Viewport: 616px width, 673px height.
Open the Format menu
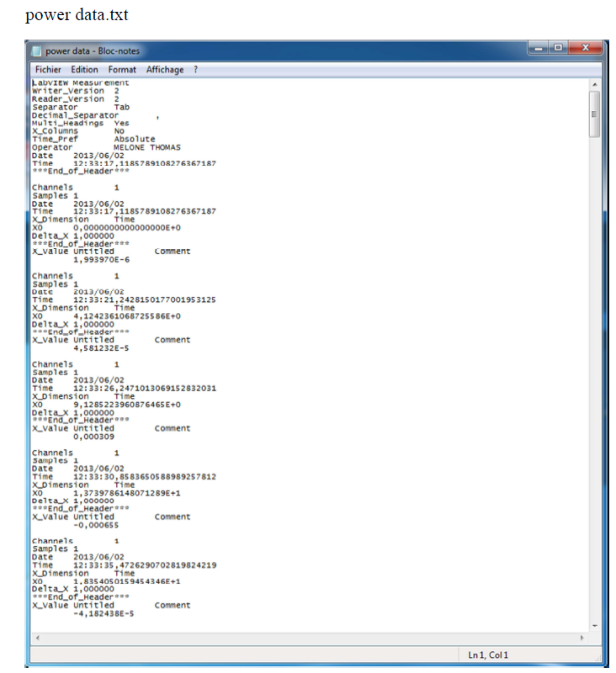122,70
